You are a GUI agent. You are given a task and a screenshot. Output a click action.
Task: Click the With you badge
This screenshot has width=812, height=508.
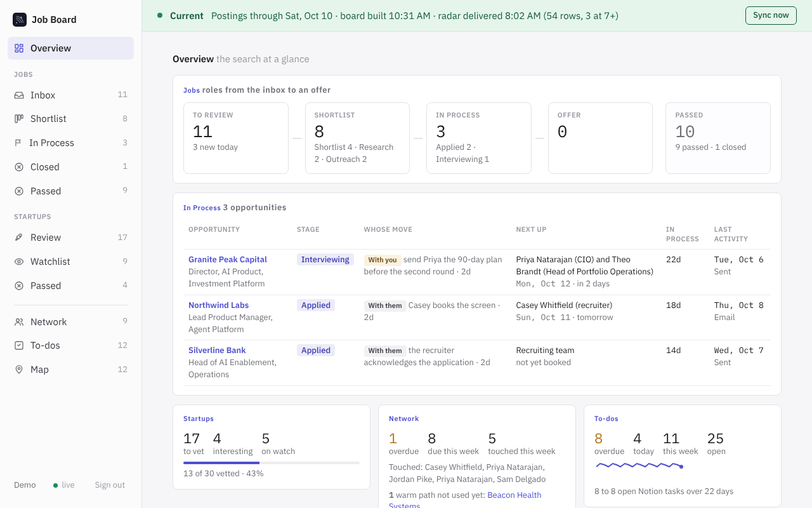point(383,260)
